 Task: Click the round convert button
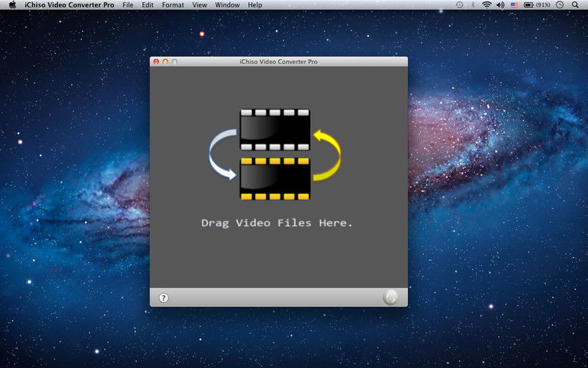pyautogui.click(x=390, y=297)
